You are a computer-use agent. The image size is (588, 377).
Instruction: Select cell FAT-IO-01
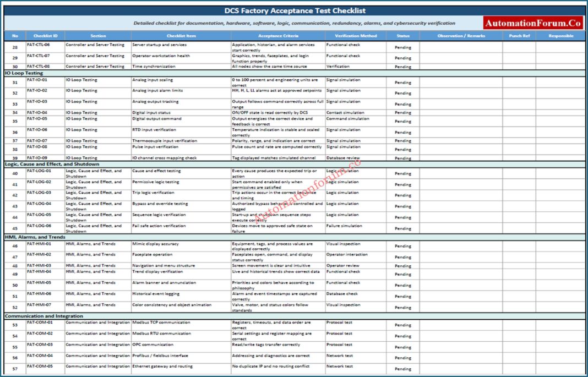pos(45,83)
